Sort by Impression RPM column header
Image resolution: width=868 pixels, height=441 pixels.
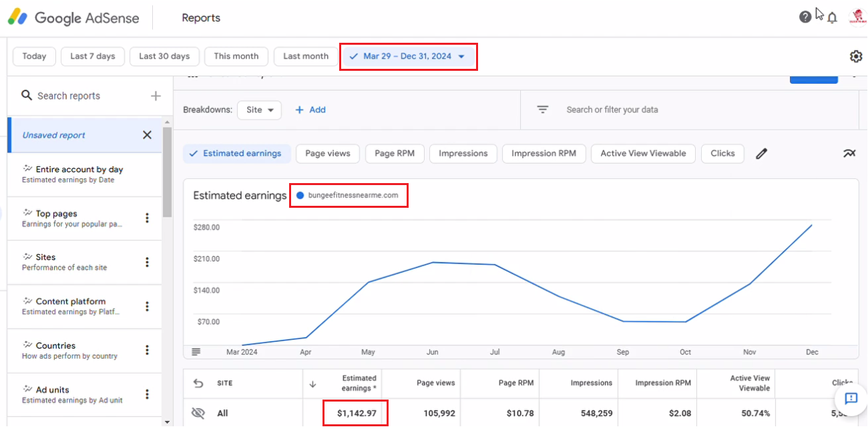[x=662, y=383]
